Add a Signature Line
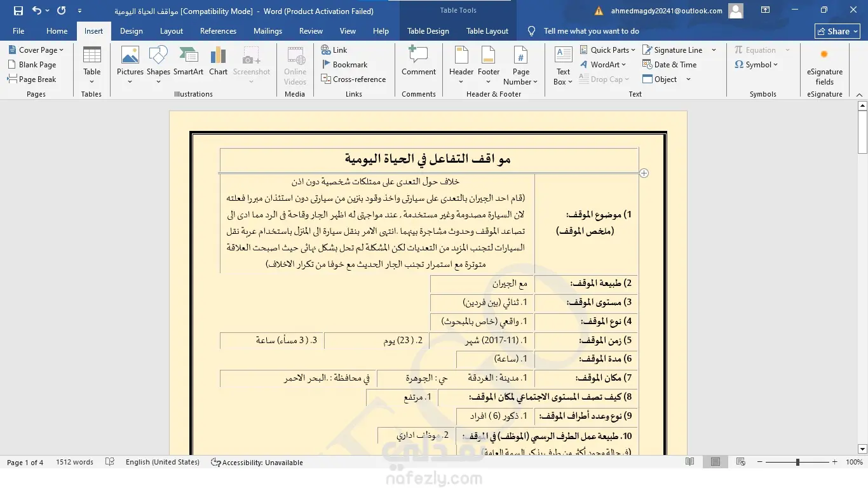 point(673,50)
